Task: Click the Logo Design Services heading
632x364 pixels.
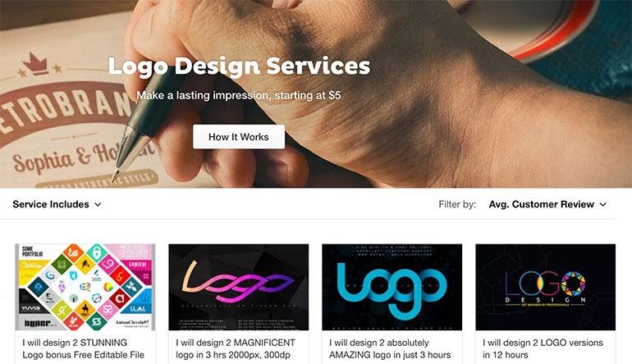Action: pyautogui.click(x=239, y=66)
